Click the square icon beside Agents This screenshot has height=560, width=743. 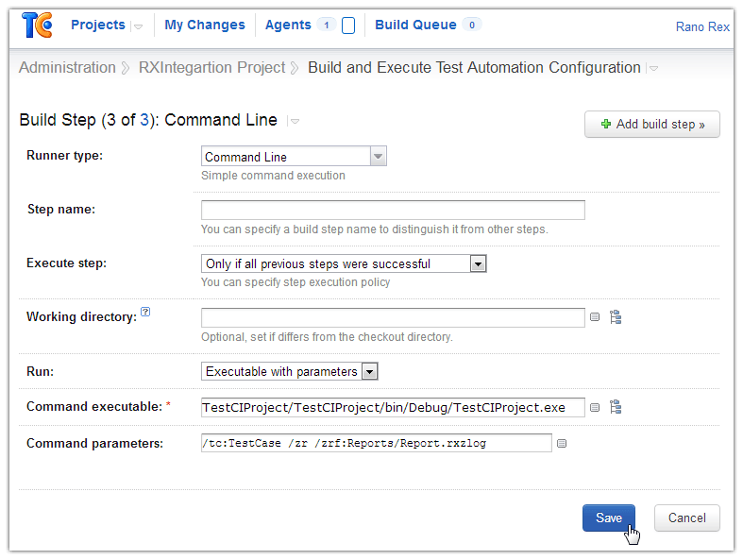(348, 25)
